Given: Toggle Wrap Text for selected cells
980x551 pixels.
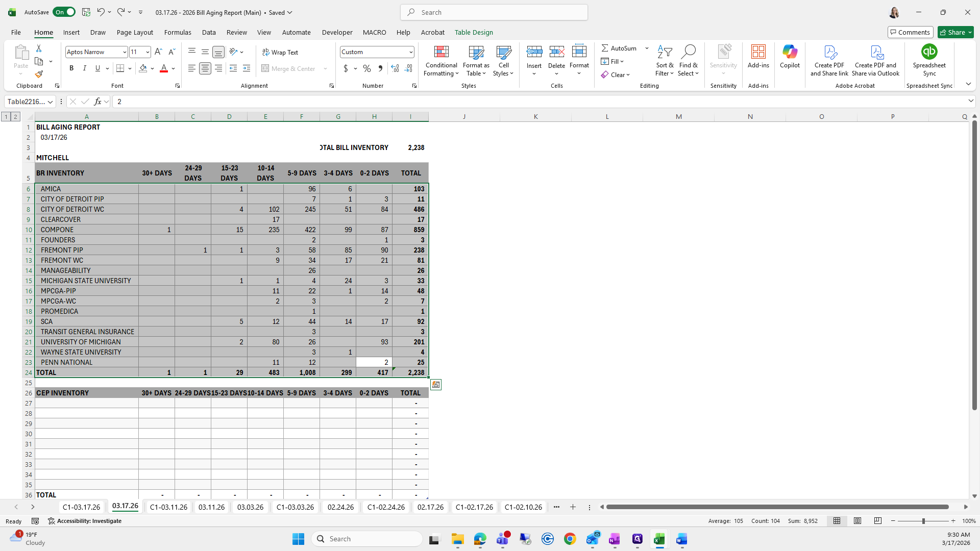Looking at the screenshot, I should (280, 52).
